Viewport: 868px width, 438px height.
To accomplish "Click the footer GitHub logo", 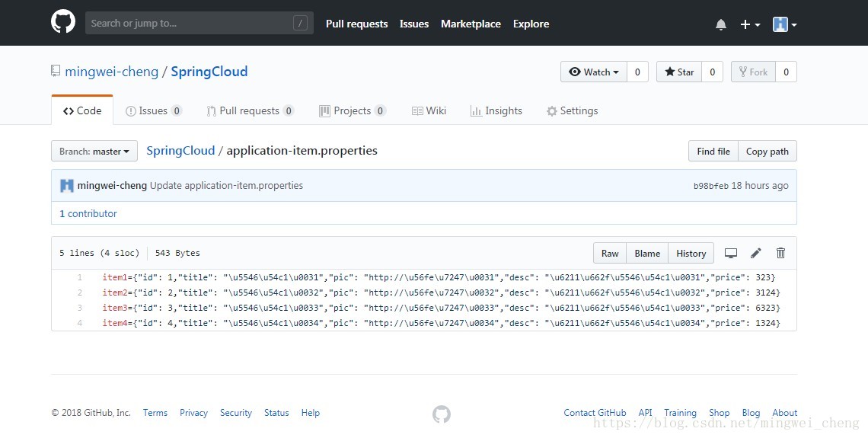I will click(441, 414).
